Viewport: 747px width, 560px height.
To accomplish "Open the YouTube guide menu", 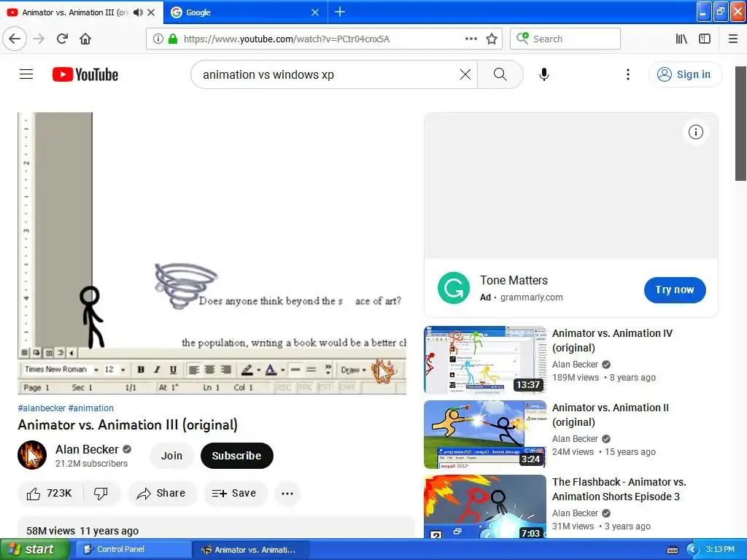I will [x=26, y=74].
